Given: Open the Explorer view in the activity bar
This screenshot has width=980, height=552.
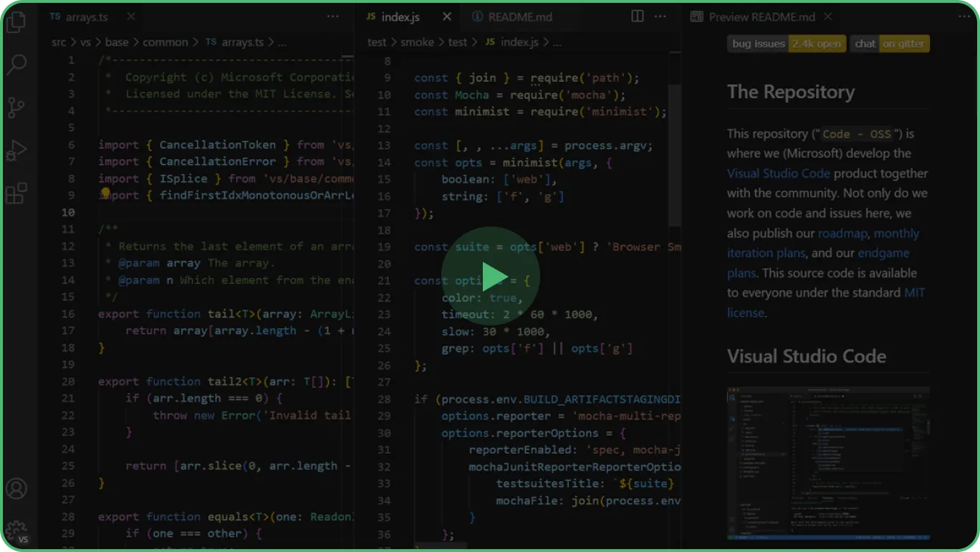Looking at the screenshot, I should (16, 22).
